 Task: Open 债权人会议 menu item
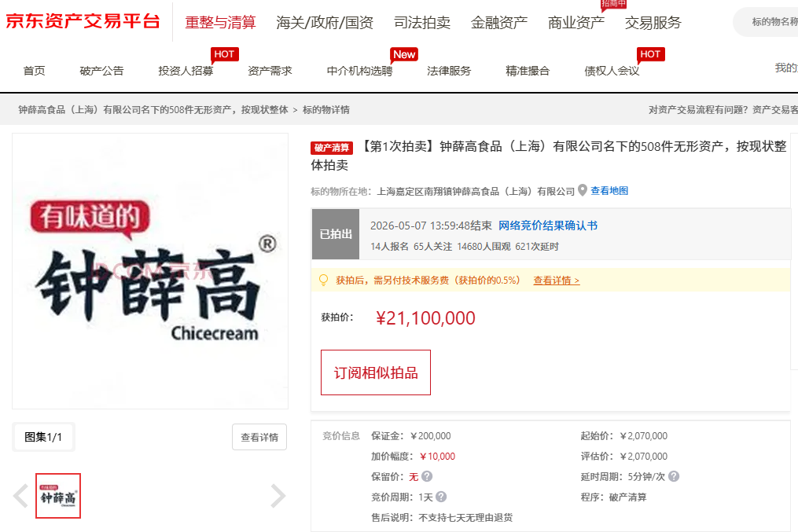(612, 71)
